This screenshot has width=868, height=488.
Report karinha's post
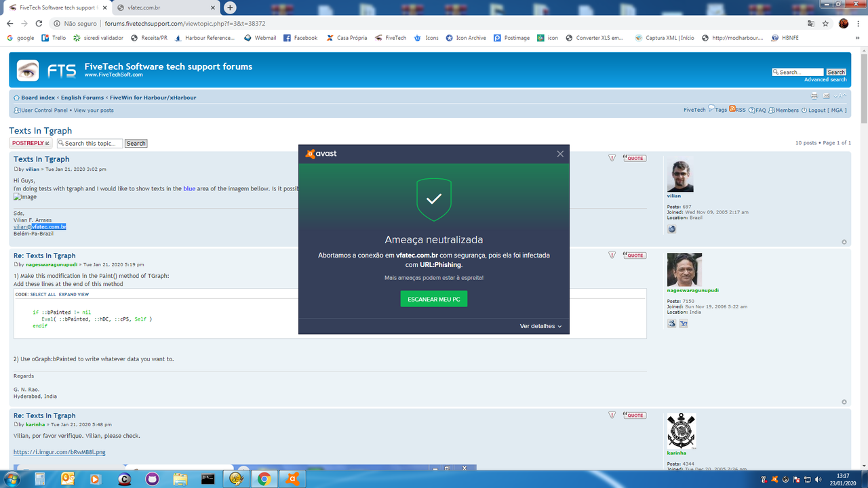[x=612, y=415]
